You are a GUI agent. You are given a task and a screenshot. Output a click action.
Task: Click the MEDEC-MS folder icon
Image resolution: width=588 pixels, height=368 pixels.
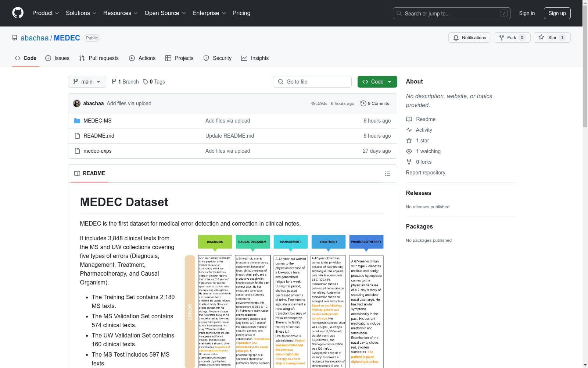coord(77,121)
